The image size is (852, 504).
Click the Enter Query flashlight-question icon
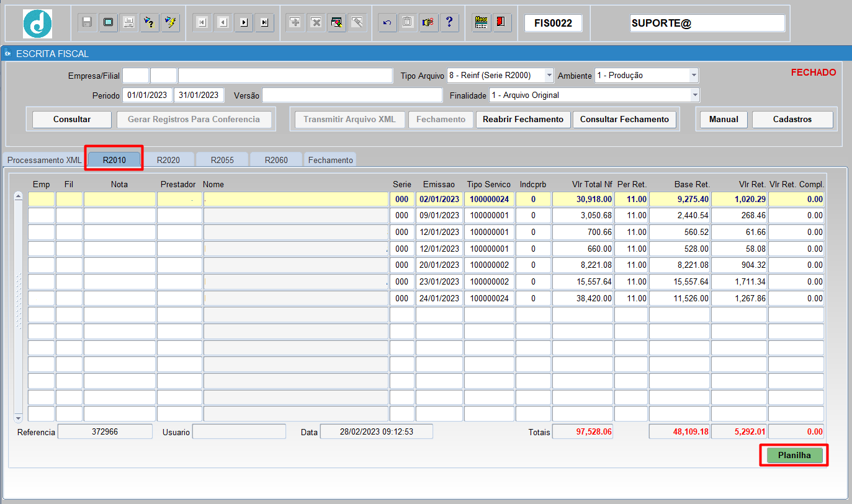coord(149,23)
